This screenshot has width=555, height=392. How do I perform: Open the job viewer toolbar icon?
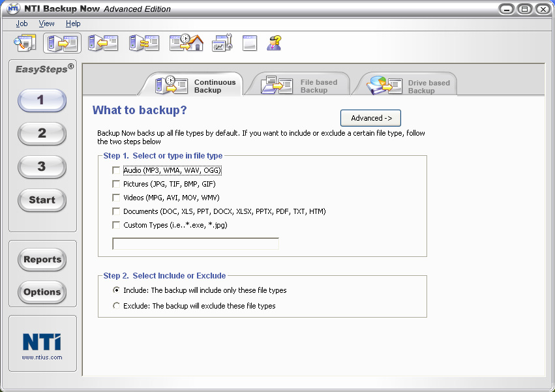(x=25, y=43)
